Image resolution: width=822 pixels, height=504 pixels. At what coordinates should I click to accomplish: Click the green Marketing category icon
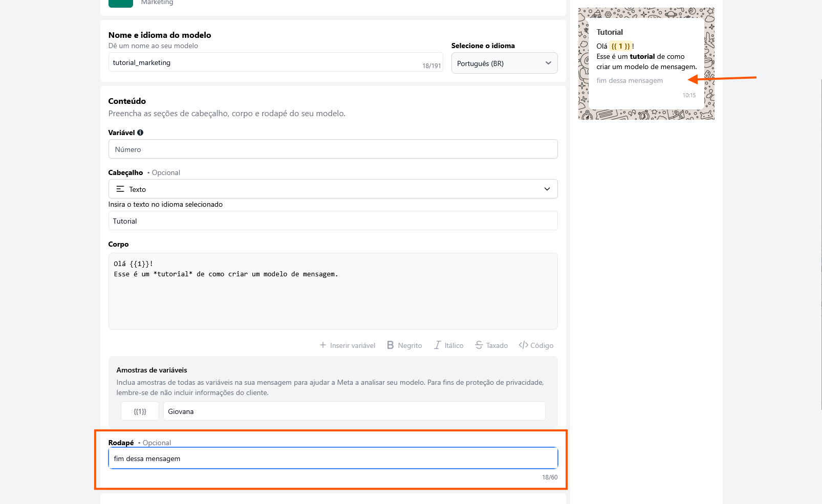(x=120, y=3)
